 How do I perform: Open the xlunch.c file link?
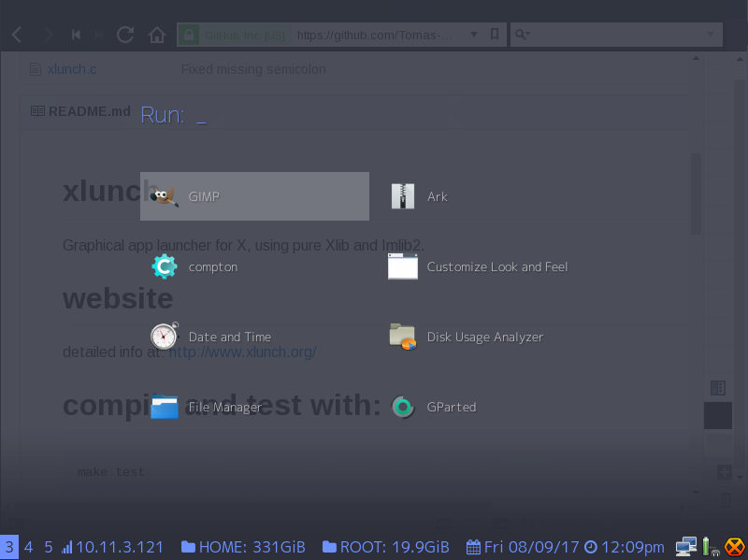(x=72, y=69)
